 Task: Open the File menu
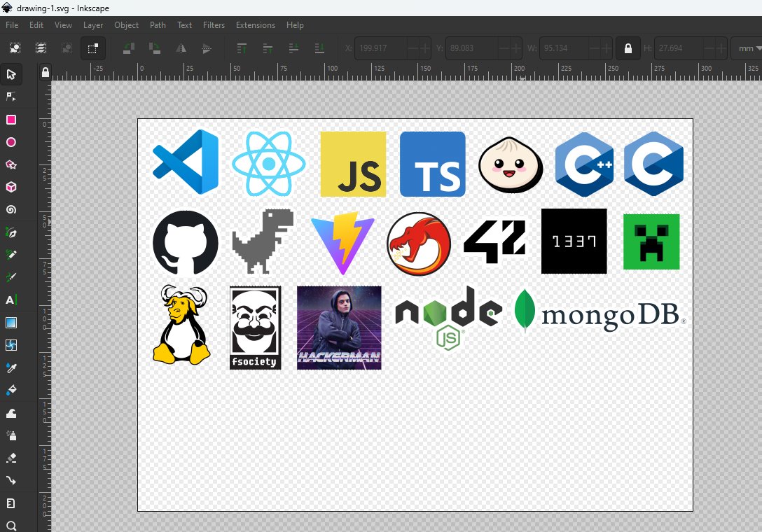pos(12,24)
